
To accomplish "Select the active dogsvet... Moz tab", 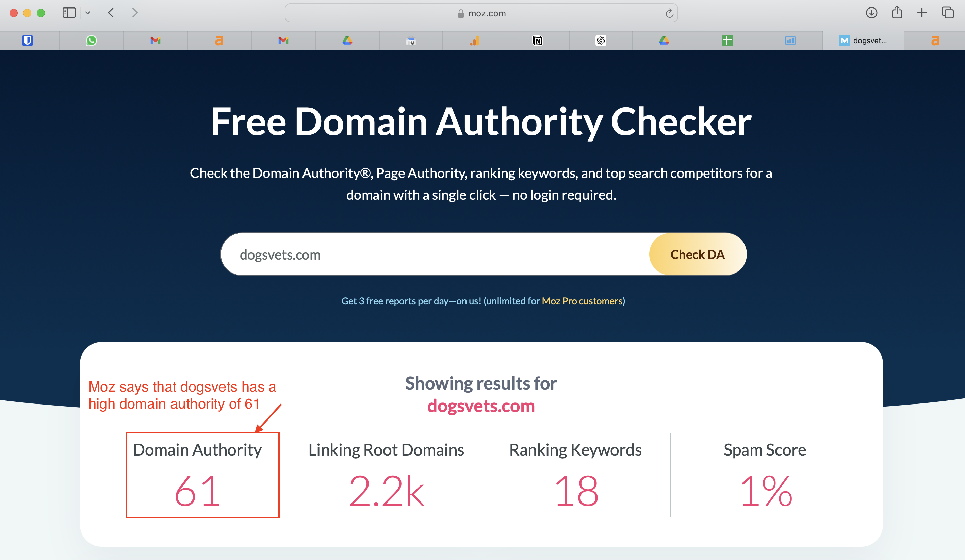I will (x=863, y=40).
